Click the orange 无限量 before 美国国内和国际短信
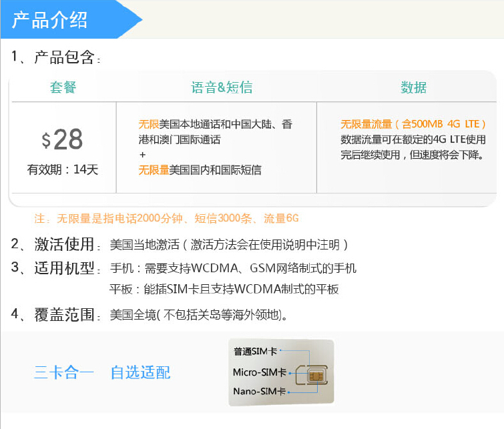The height and width of the screenshot is (429, 504). [x=154, y=170]
